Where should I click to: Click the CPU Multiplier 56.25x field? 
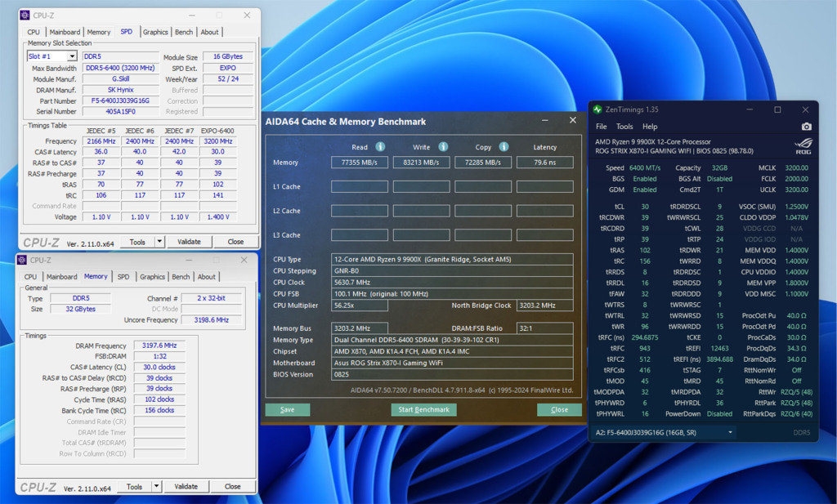pyautogui.click(x=360, y=306)
